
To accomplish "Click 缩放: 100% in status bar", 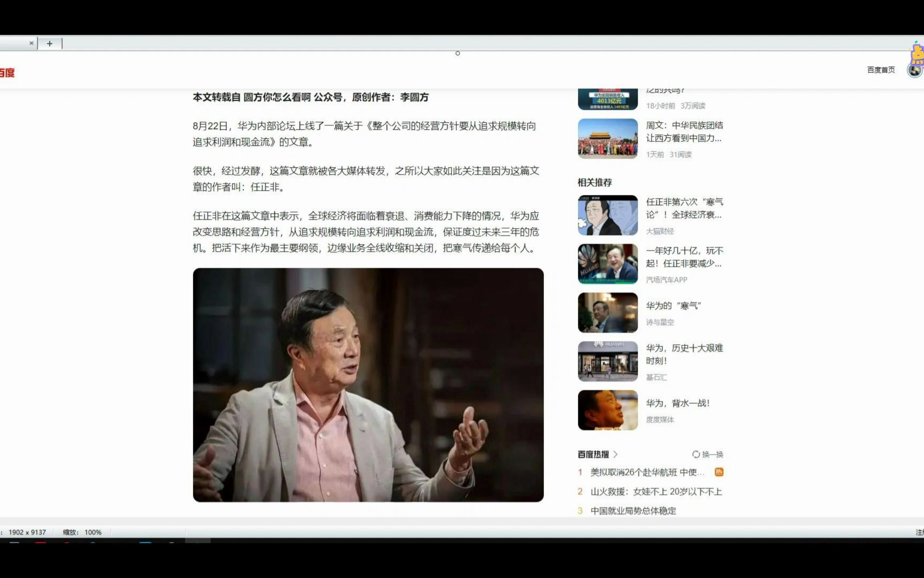I will (x=82, y=532).
